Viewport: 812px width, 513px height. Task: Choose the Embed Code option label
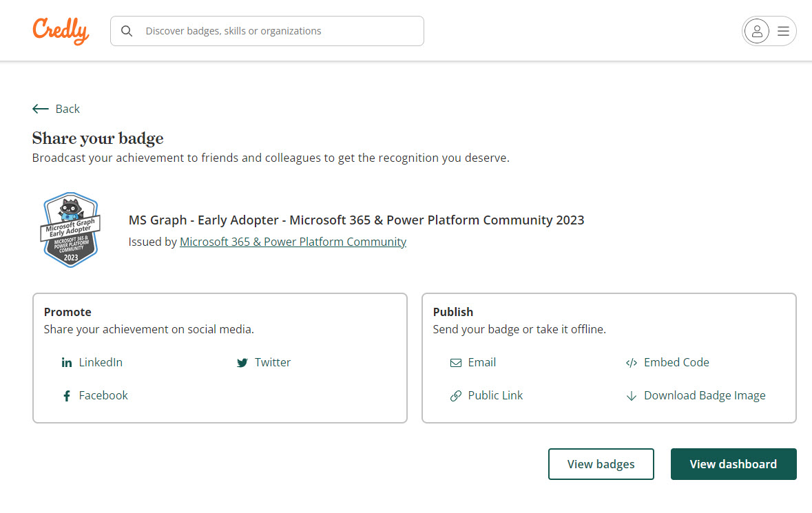[676, 362]
